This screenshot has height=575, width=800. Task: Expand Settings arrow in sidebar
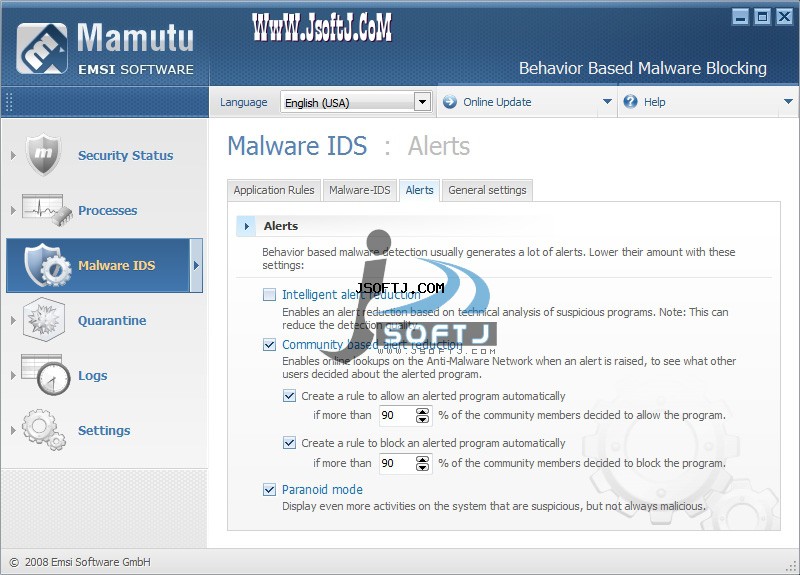click(13, 431)
